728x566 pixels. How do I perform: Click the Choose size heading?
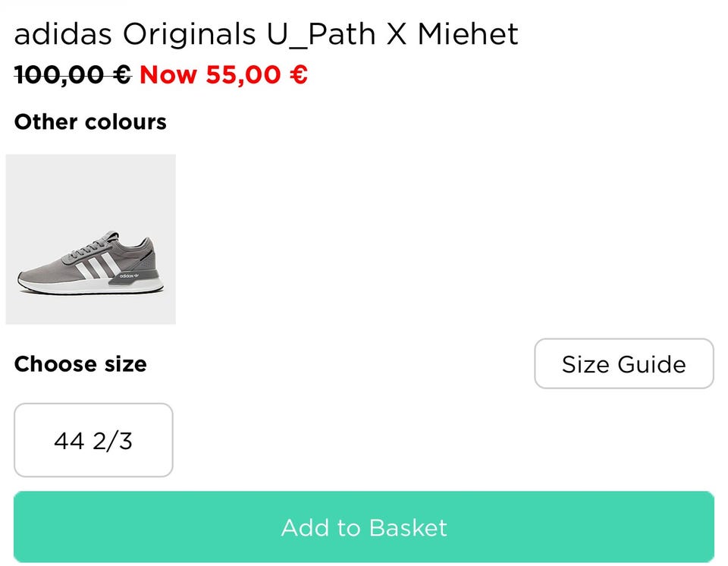(x=80, y=363)
